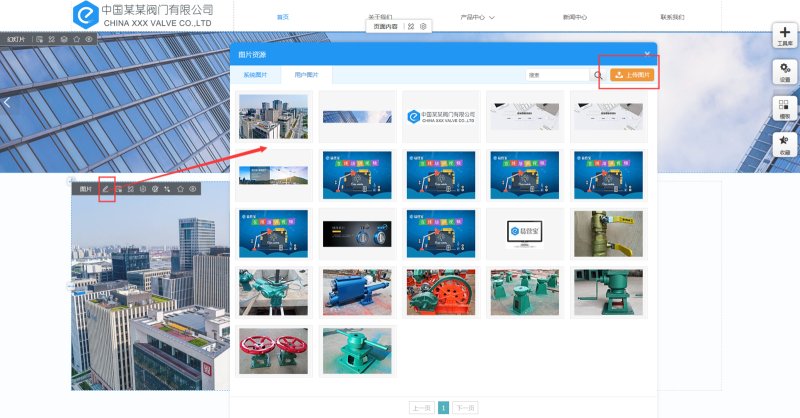Click the 上一页 previous page button
Screen dimensions: 800x418
coord(422,408)
